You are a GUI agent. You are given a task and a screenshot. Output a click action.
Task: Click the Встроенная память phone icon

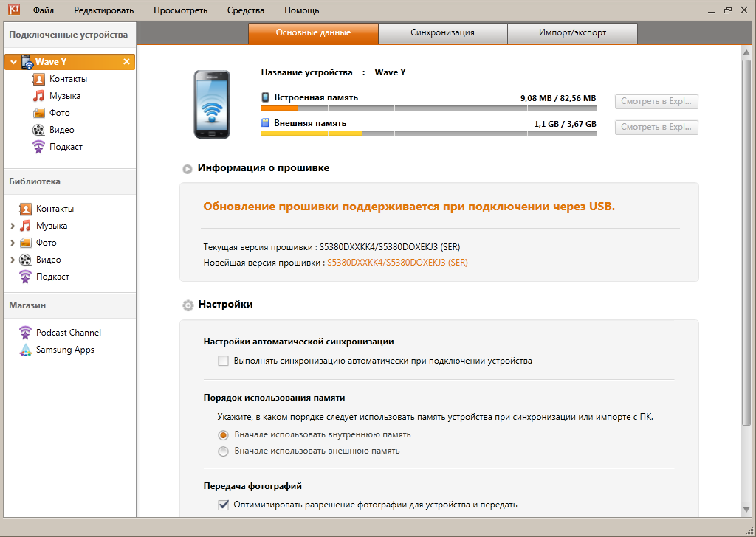tap(265, 97)
